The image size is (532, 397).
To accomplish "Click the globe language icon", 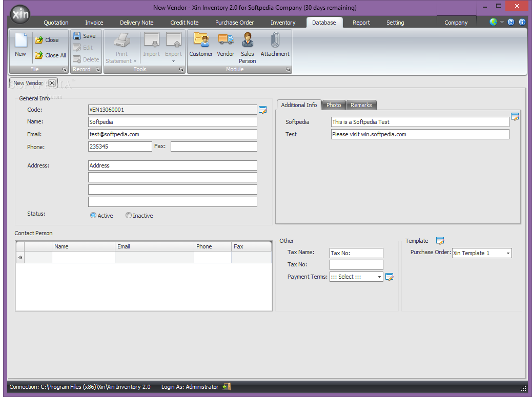I will point(494,22).
